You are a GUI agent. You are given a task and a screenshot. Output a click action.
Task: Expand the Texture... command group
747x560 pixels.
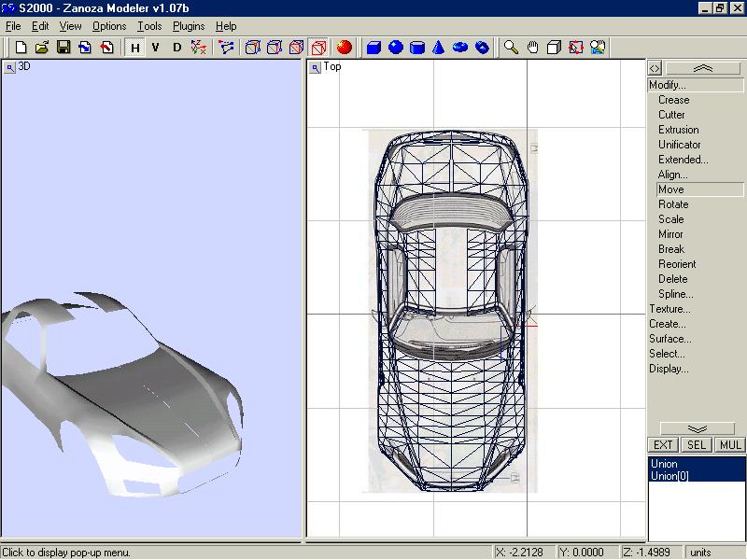click(669, 309)
